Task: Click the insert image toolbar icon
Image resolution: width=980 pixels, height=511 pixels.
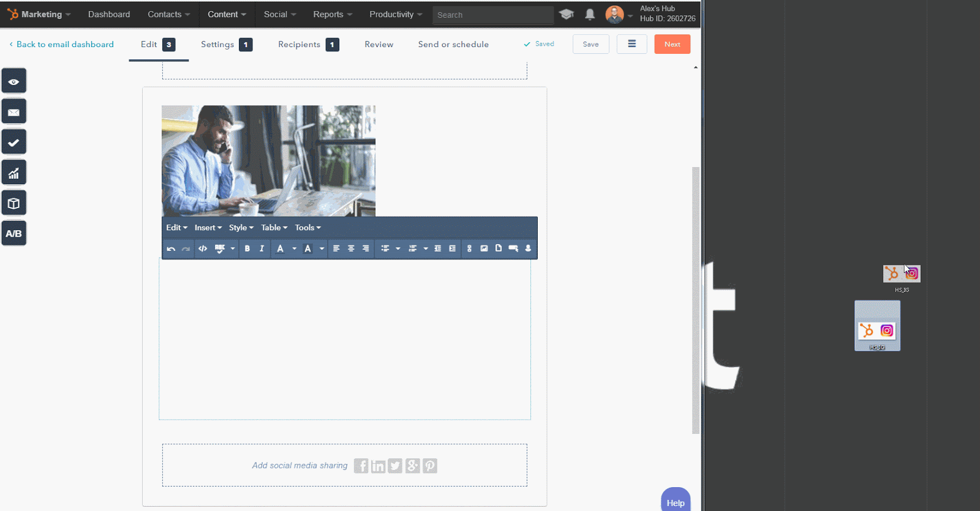Action: click(x=484, y=248)
